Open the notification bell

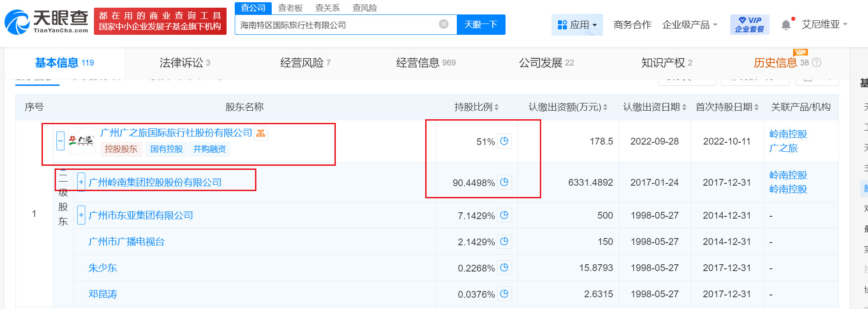(786, 25)
